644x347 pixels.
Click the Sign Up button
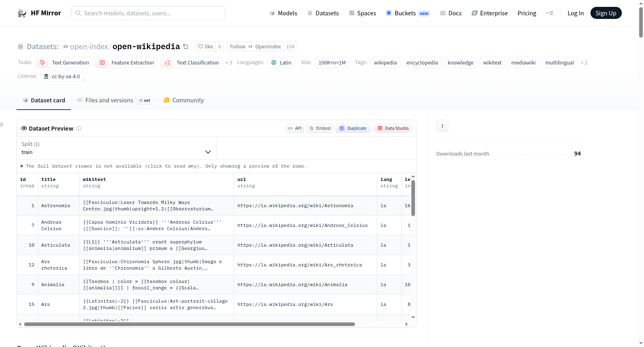(x=606, y=13)
